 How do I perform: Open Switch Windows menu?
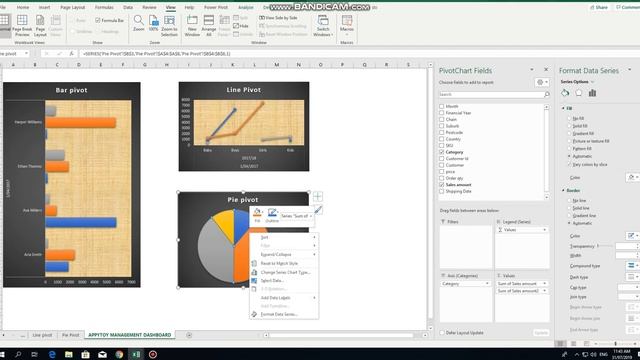[x=323, y=25]
